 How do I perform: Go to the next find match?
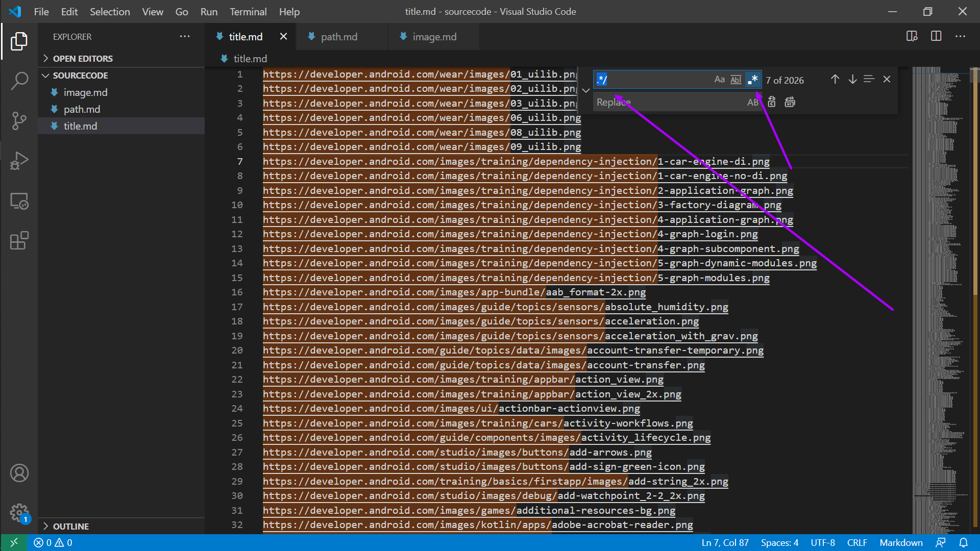(852, 80)
